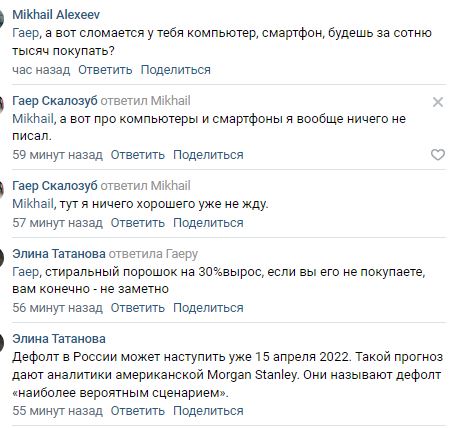Image resolution: width=461 pixels, height=428 pixels.
Task: Click Ответить under 59 минут назад comment
Action: click(138, 155)
